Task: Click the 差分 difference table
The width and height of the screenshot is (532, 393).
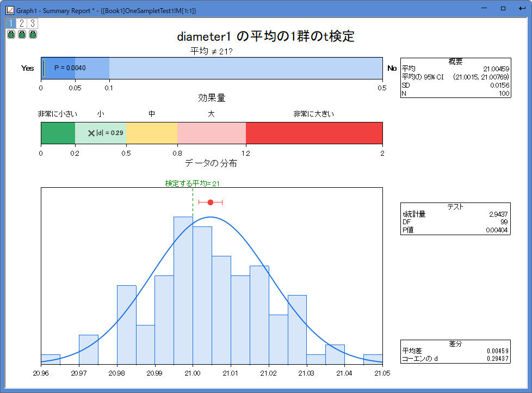Action: point(455,351)
